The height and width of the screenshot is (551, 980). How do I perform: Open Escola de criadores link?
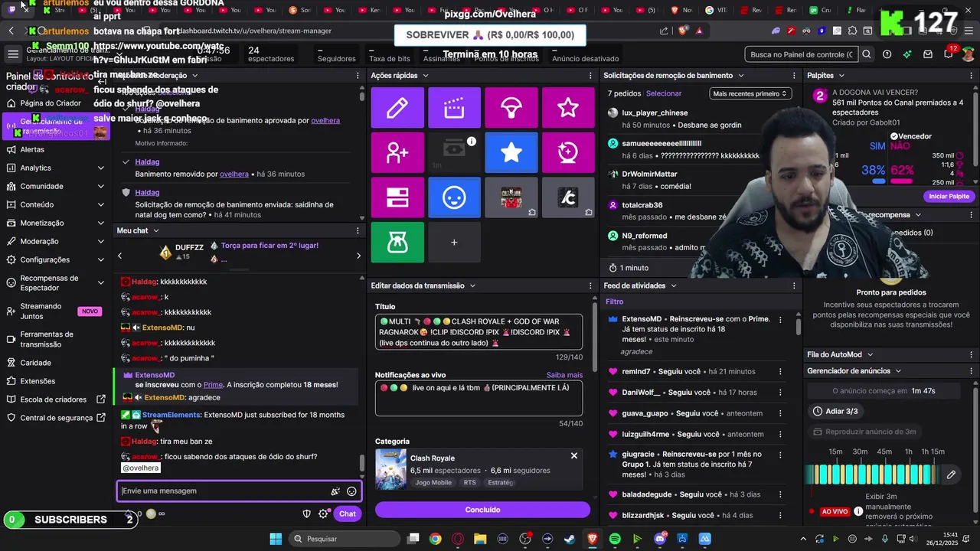coord(57,399)
